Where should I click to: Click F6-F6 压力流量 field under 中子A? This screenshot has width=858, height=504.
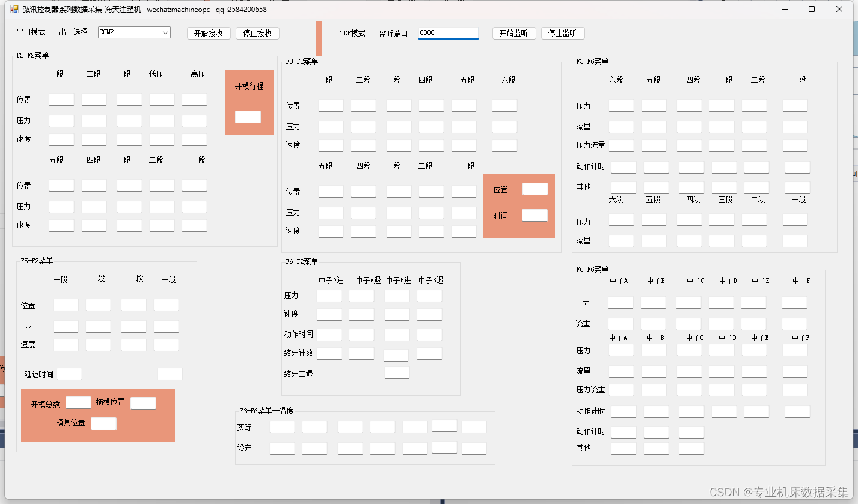pyautogui.click(x=621, y=390)
